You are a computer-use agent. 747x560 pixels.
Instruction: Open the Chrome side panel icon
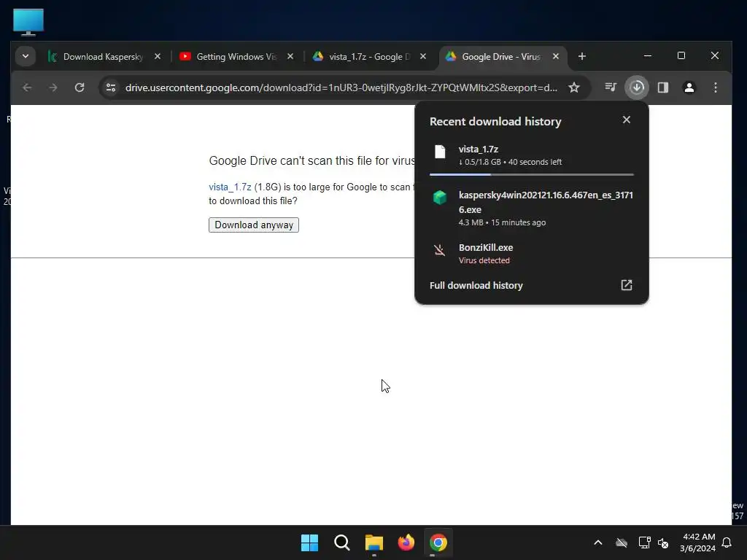click(663, 87)
